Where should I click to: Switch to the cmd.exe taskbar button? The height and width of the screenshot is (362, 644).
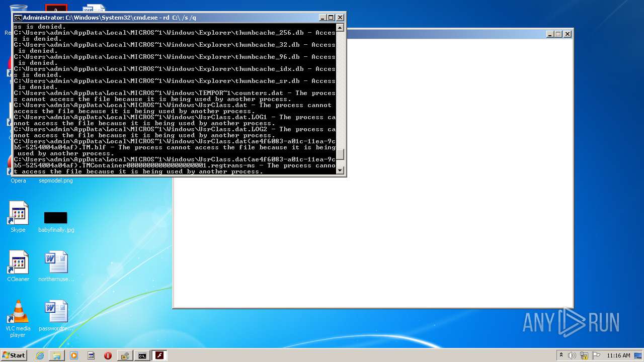142,355
